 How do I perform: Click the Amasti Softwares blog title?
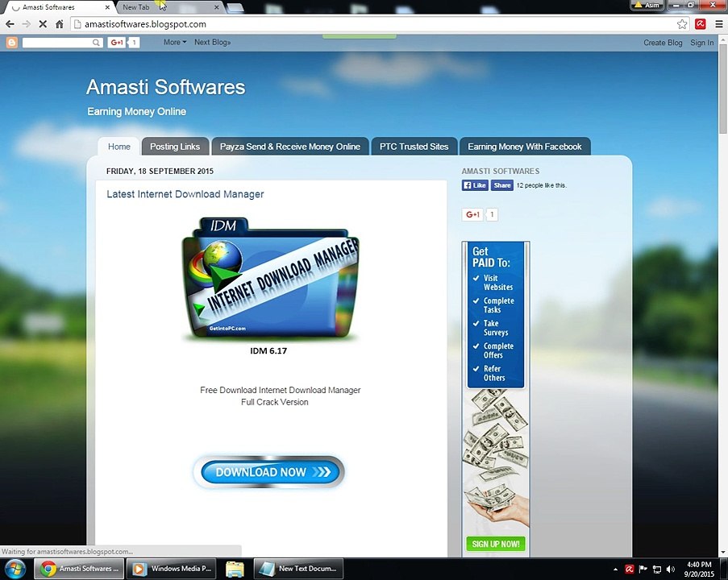click(x=166, y=87)
